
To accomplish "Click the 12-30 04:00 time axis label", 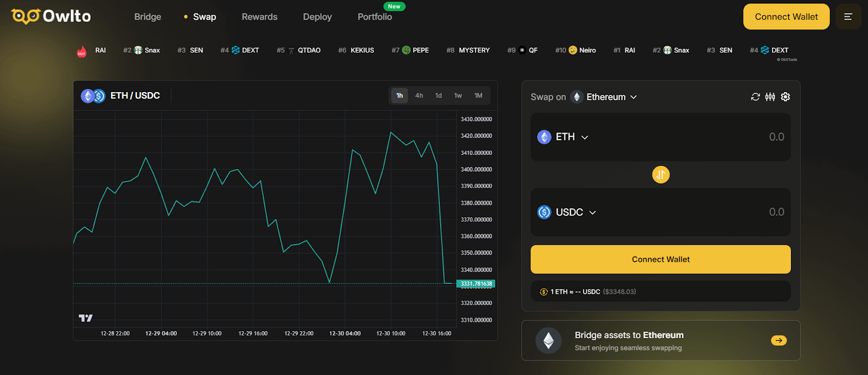I will (x=345, y=333).
